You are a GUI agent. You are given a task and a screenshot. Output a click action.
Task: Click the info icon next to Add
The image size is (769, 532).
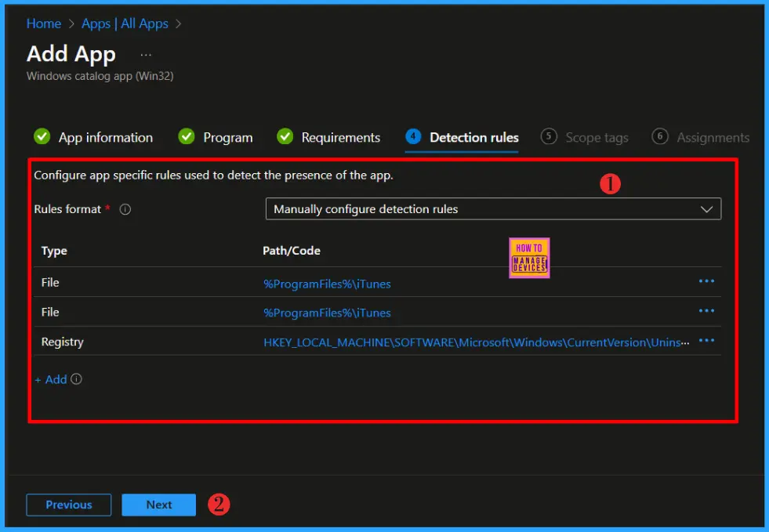click(x=76, y=379)
